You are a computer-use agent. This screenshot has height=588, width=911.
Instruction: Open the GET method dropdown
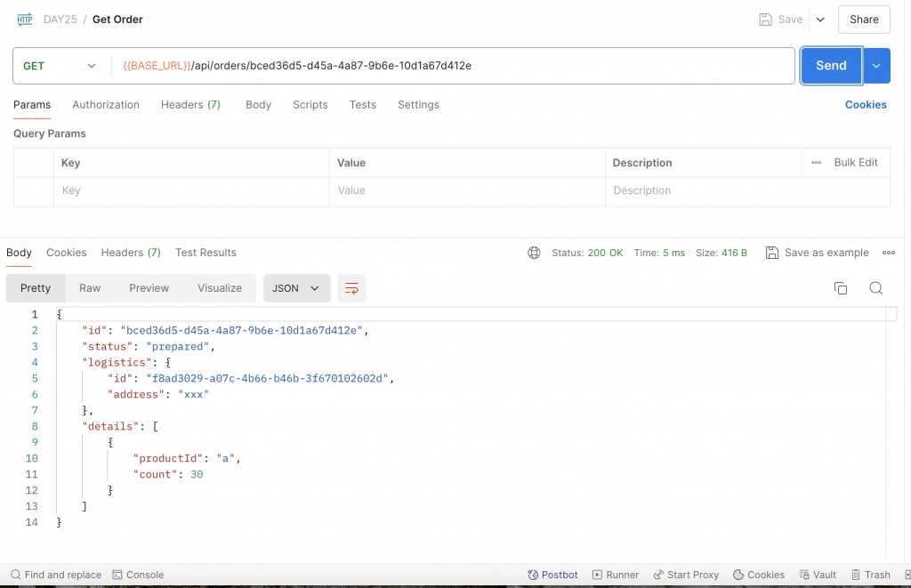60,66
